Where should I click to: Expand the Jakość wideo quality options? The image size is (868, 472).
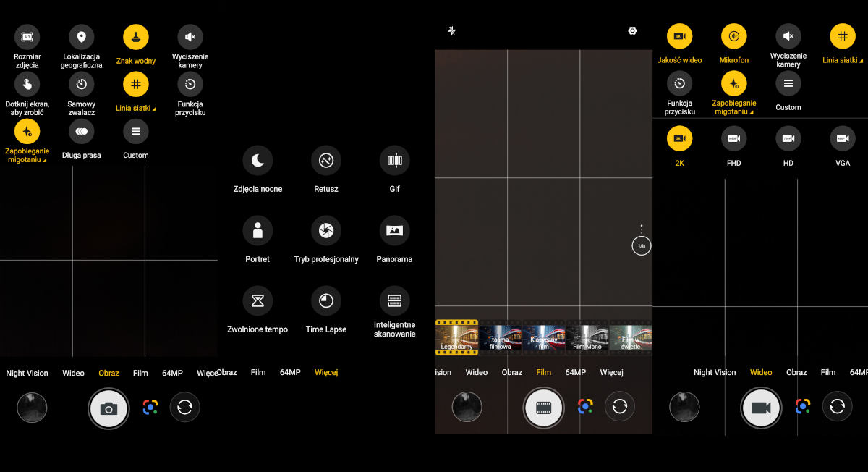[679, 36]
